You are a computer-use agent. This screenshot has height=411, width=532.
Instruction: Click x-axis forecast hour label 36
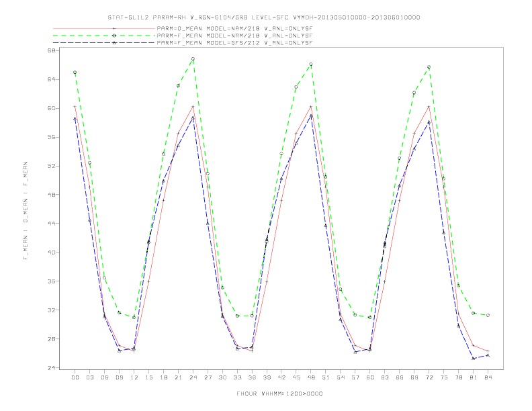(252, 377)
